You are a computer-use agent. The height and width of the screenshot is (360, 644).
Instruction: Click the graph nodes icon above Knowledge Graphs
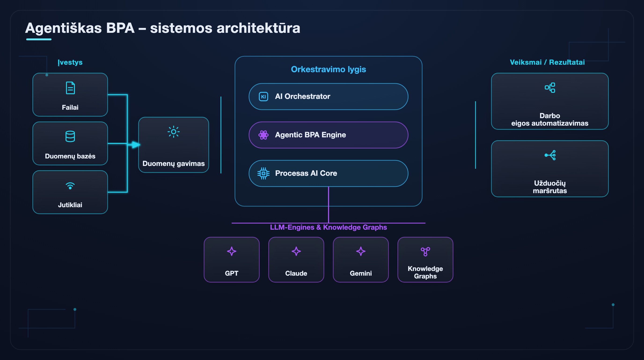pyautogui.click(x=425, y=251)
